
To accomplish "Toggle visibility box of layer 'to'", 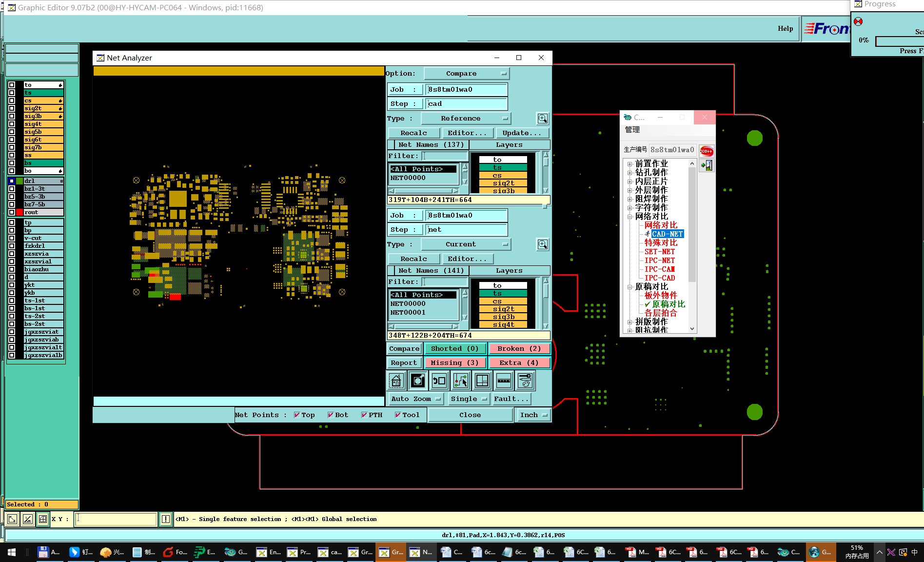I will 12,85.
